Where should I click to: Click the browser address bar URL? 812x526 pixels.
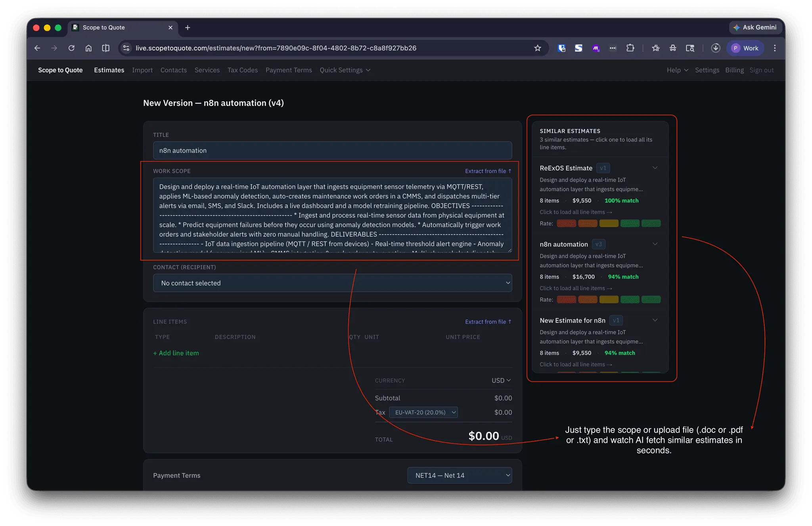click(276, 48)
